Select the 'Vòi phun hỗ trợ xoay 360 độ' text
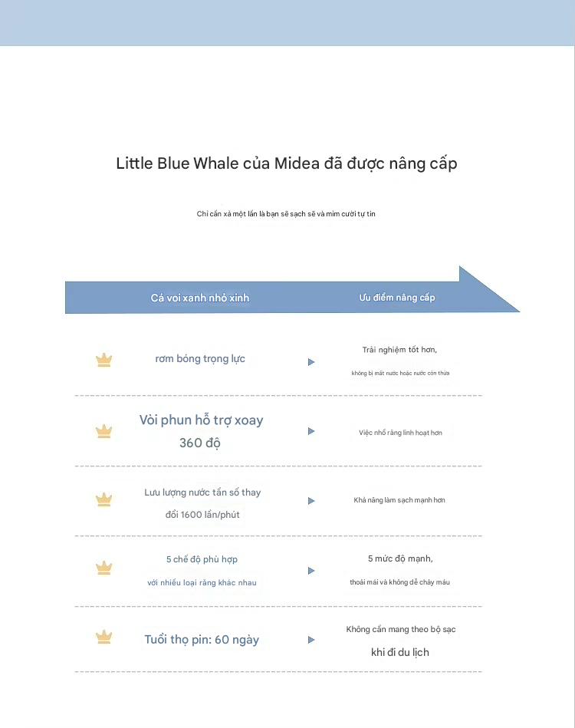The height and width of the screenshot is (728, 575). coord(201,431)
